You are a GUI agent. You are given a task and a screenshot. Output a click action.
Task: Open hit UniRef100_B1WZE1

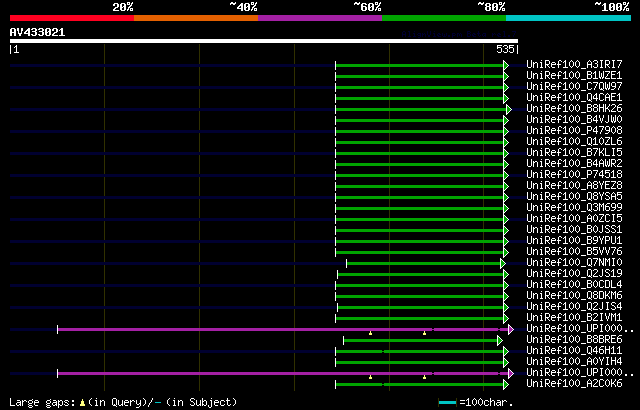pos(574,75)
